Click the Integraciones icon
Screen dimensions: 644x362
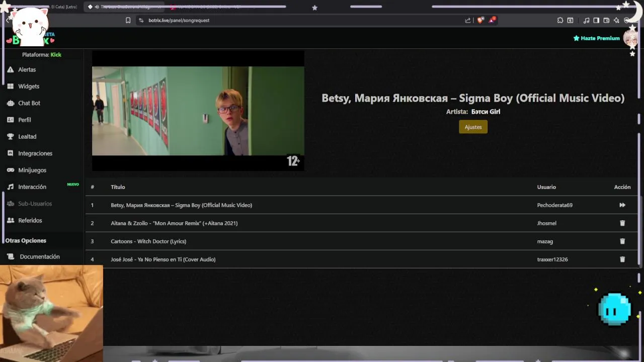tap(10, 153)
